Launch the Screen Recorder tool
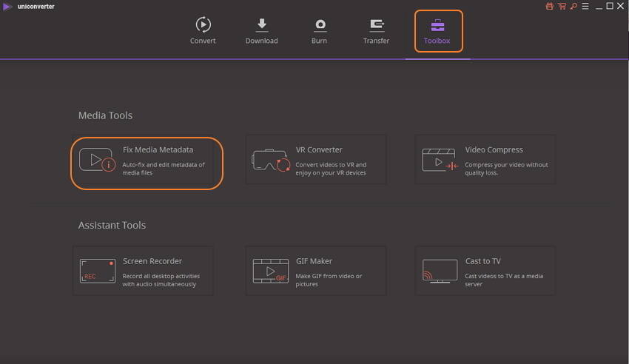The width and height of the screenshot is (629, 364). (144, 271)
